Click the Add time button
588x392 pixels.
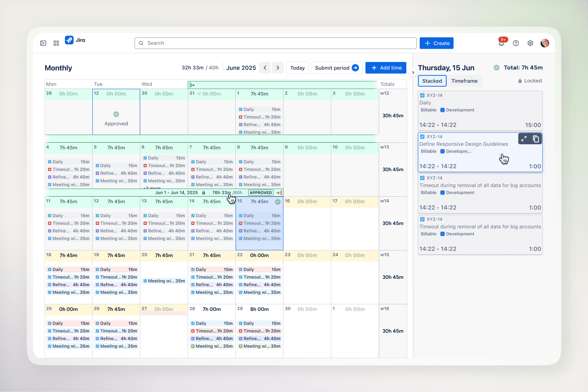tap(386, 68)
